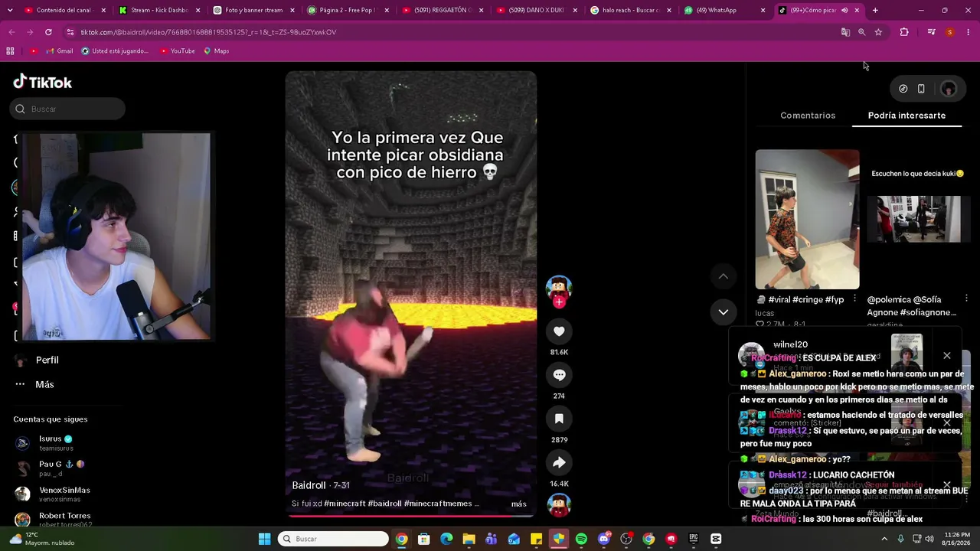Screen dimensions: 980x551
Task: Open Chrome tab search dropdown arrow
Action: tap(11, 11)
